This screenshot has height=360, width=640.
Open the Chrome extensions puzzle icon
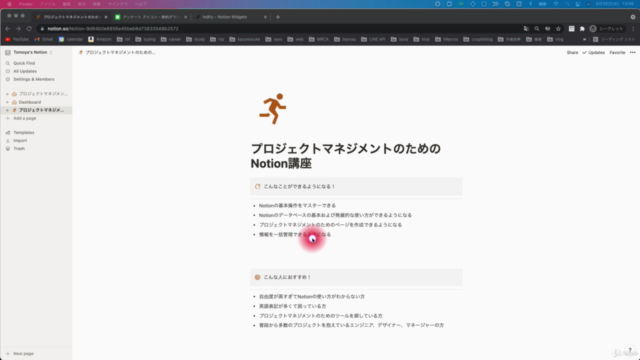pos(582,29)
